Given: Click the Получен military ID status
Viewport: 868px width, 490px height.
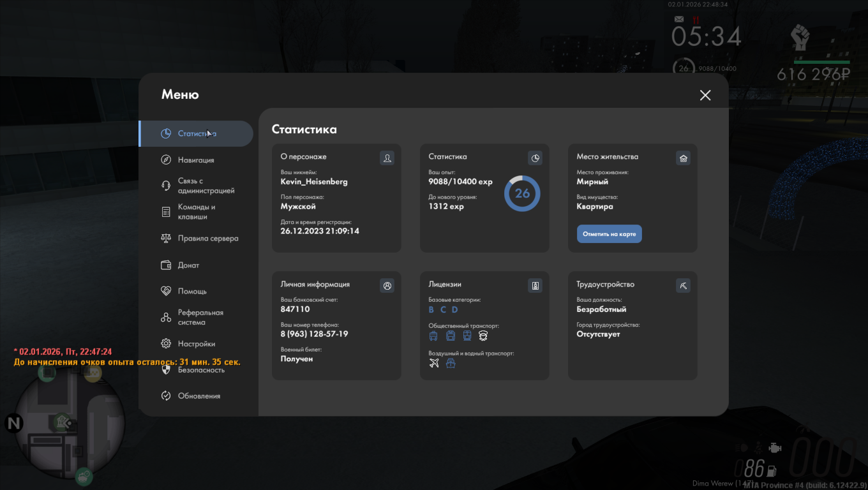Looking at the screenshot, I should click(x=297, y=359).
